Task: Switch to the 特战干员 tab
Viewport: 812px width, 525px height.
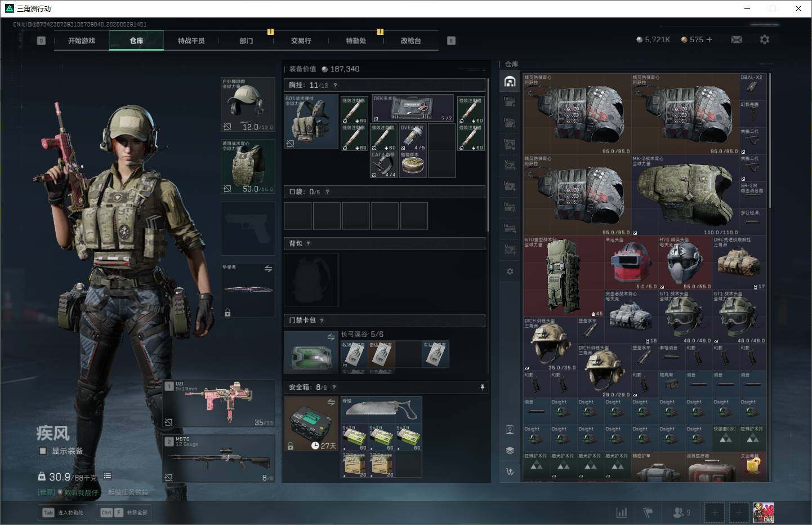Action: click(191, 41)
